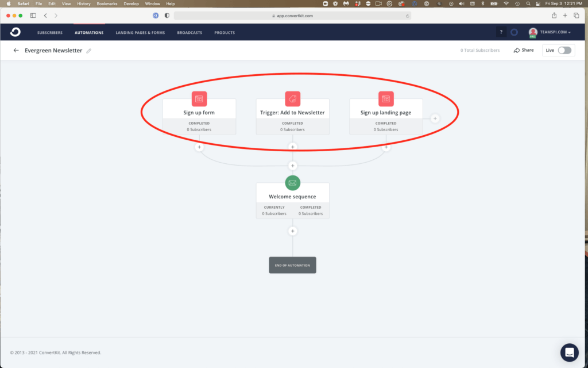Click the circular status icon next to help

[x=514, y=32]
